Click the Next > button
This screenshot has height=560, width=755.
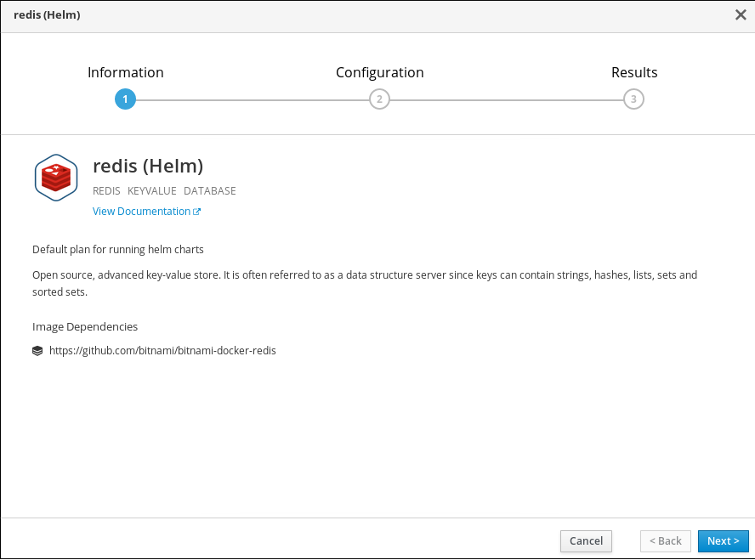pos(723,541)
